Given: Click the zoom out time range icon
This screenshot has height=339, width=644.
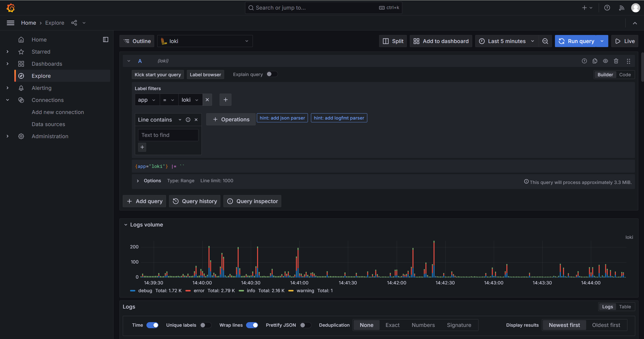Looking at the screenshot, I should pos(545,41).
